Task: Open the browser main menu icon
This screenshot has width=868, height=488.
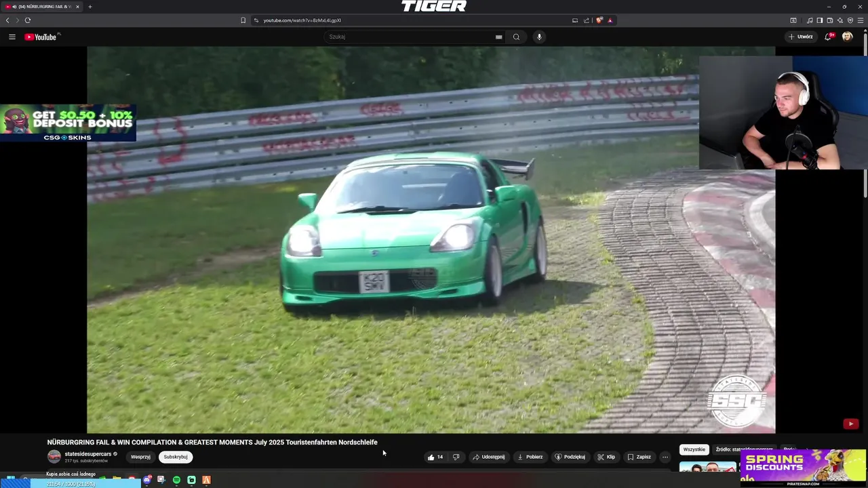Action: (861, 20)
